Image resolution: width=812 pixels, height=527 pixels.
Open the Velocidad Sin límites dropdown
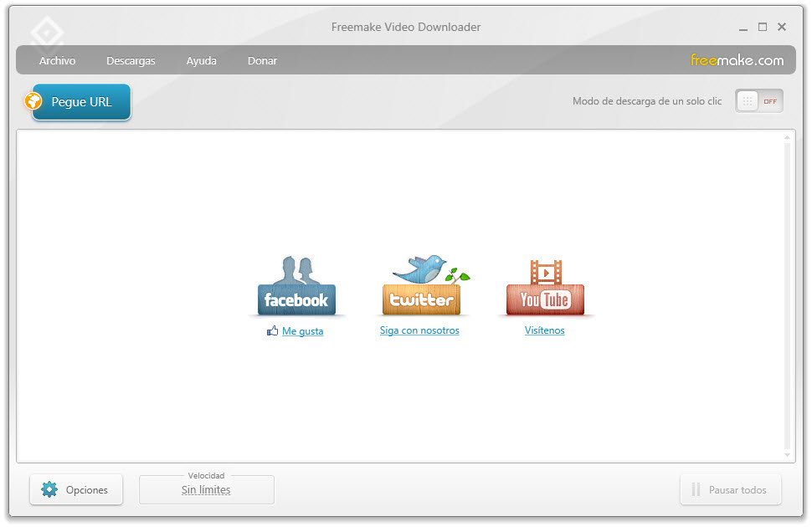[206, 489]
